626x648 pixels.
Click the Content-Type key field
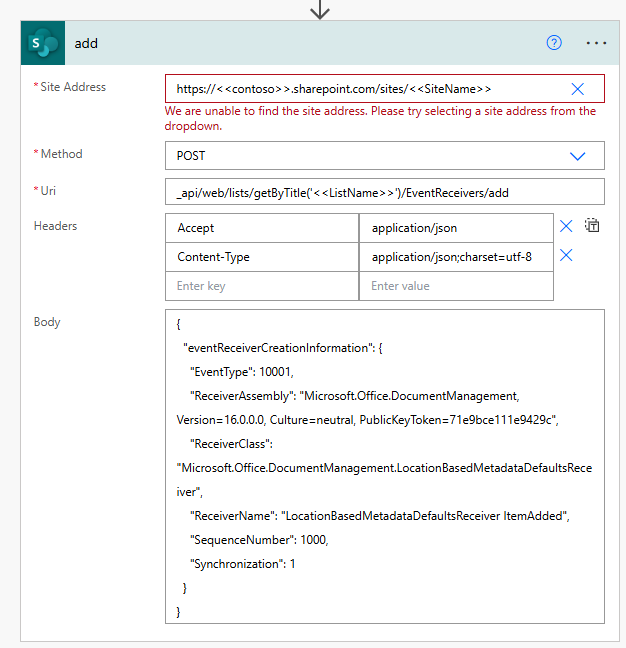tap(262, 257)
